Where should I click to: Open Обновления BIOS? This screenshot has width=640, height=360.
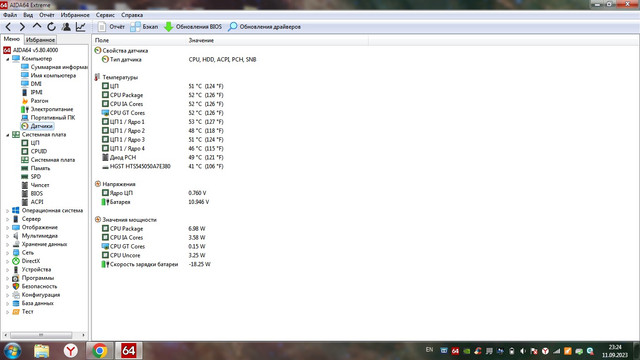(193, 27)
